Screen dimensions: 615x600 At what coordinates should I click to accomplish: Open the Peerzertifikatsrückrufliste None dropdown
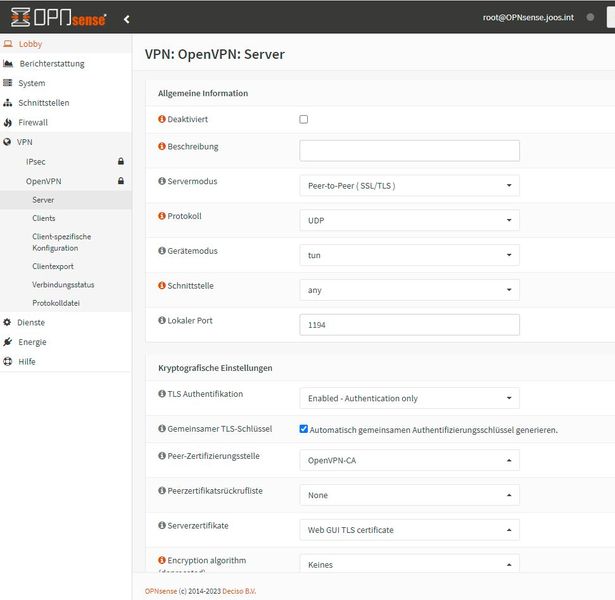tap(409, 495)
